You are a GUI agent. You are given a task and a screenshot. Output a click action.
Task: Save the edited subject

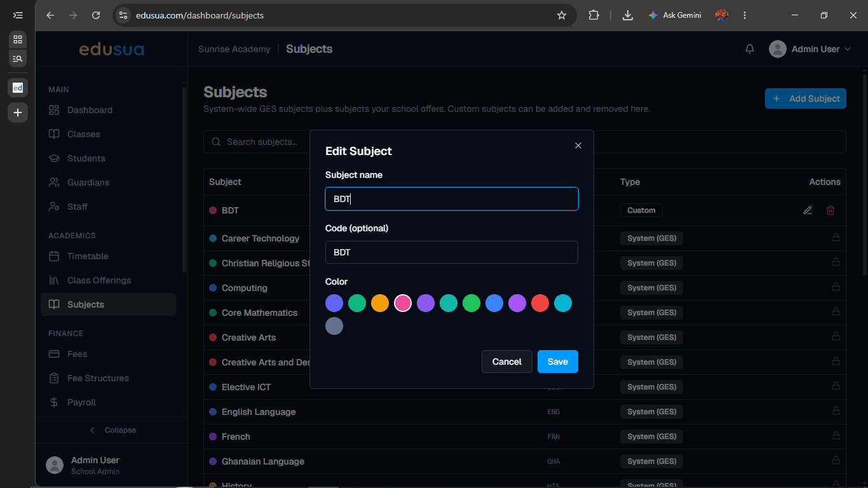[558, 362]
